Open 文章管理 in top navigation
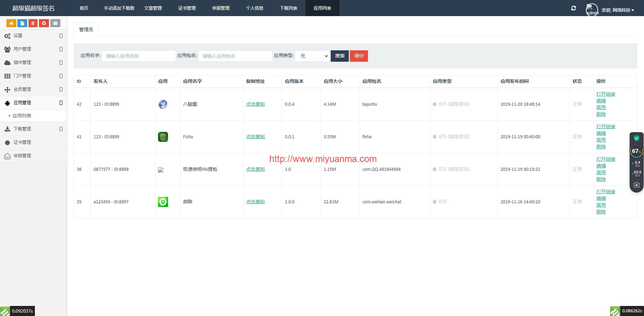 click(153, 8)
